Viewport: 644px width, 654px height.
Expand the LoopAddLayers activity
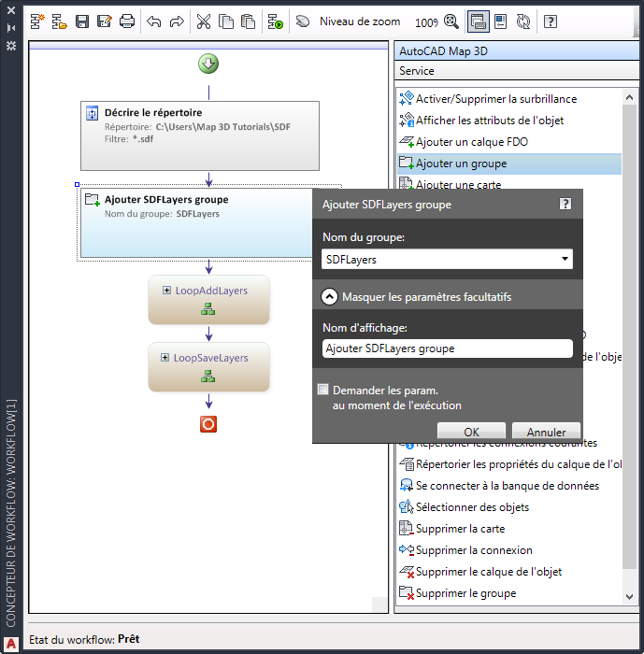[x=166, y=291]
